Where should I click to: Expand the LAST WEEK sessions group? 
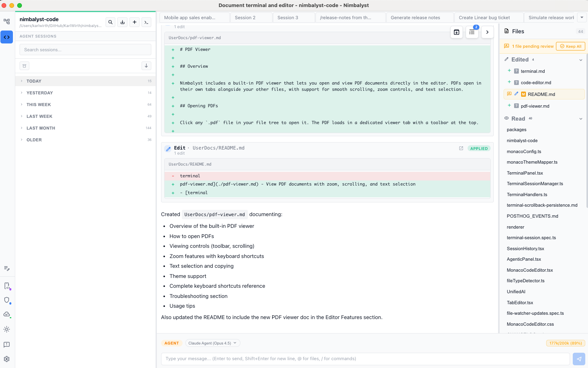85,116
